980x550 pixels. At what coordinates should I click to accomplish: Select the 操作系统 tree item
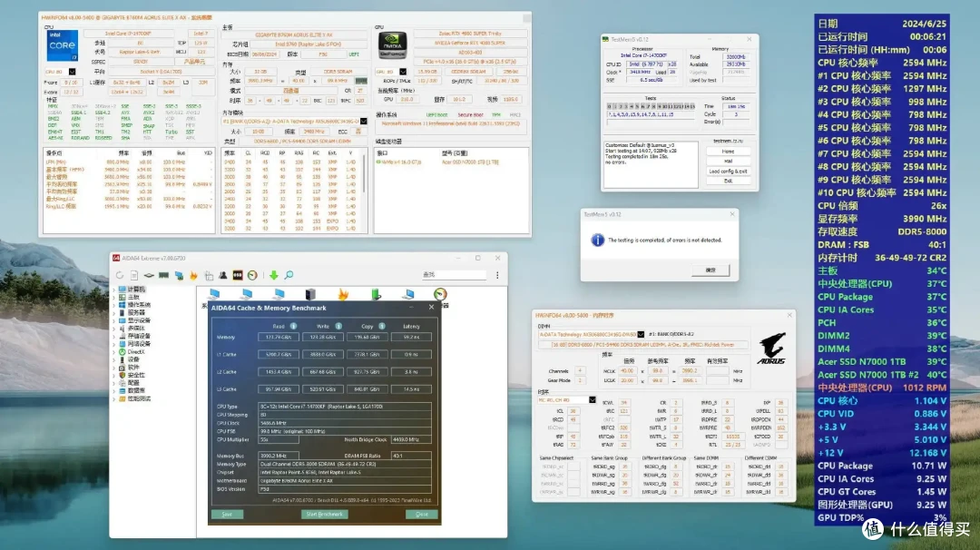tap(139, 305)
